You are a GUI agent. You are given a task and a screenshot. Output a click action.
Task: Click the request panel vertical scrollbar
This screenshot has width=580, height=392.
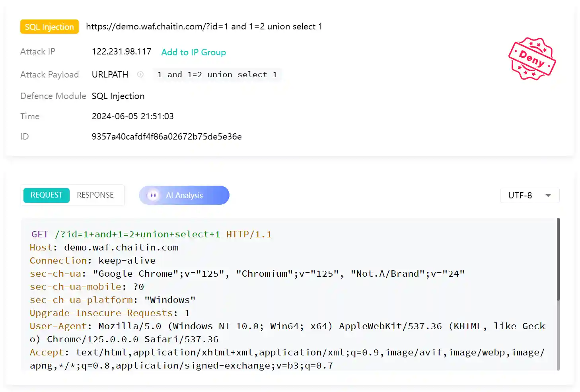click(x=558, y=258)
